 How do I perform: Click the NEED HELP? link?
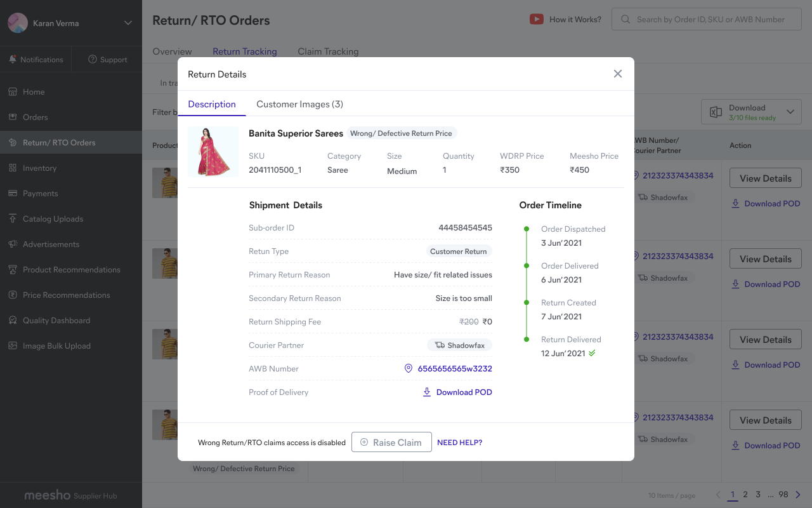[x=459, y=442]
